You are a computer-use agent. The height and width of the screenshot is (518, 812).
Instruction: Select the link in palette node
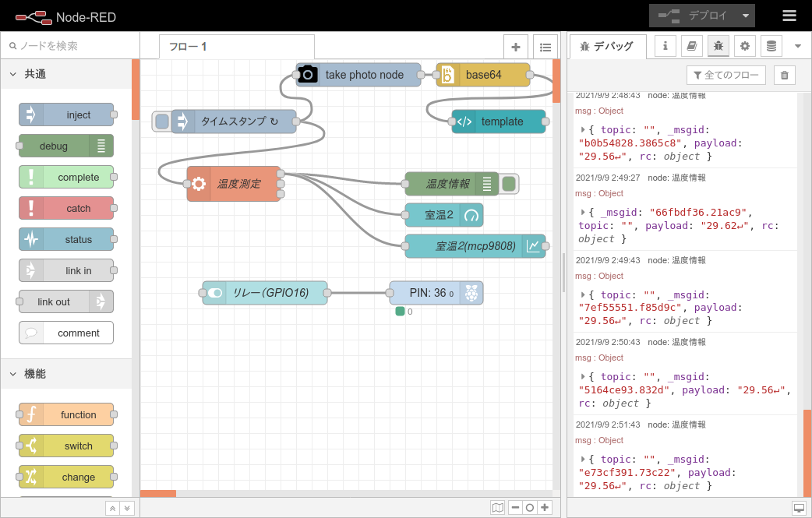(x=66, y=270)
